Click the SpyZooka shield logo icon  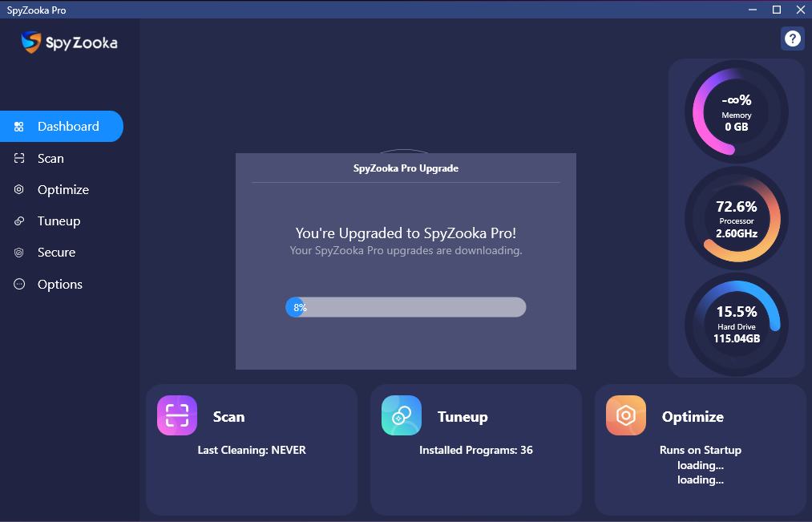[31, 42]
